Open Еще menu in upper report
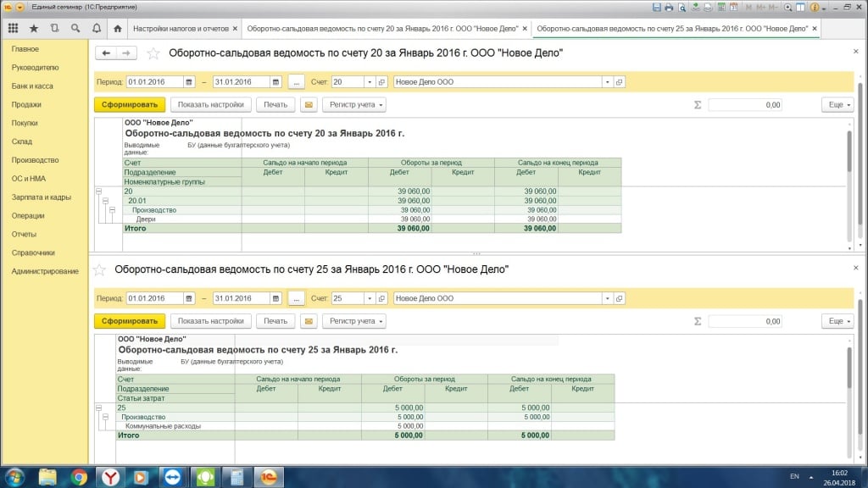The height and width of the screenshot is (488, 868). click(x=836, y=105)
